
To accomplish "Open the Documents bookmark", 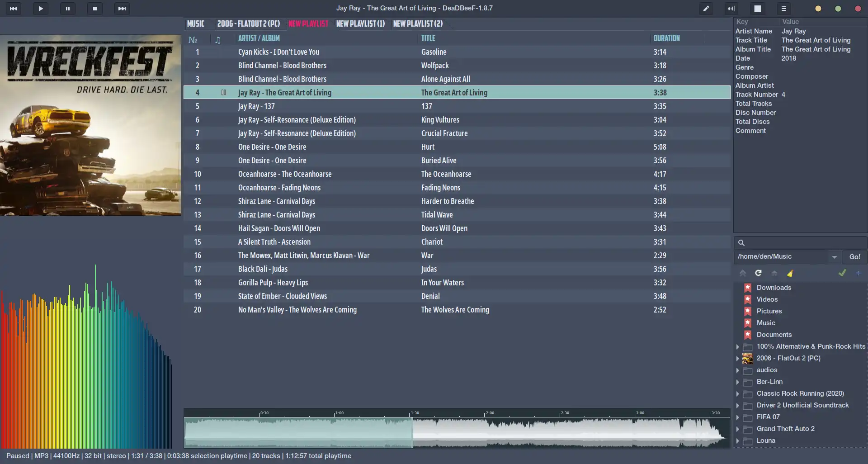I will (x=774, y=334).
